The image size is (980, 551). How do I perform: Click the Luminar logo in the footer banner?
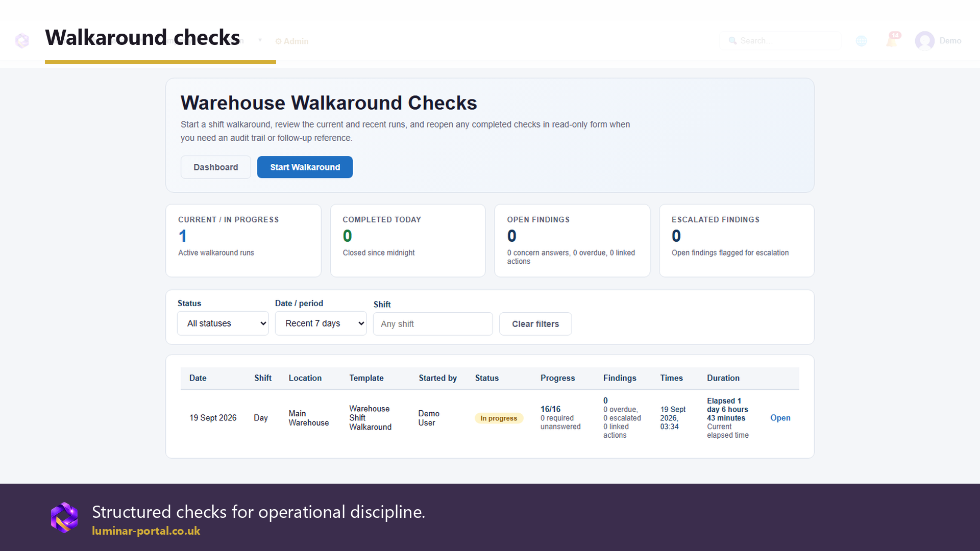(x=64, y=517)
